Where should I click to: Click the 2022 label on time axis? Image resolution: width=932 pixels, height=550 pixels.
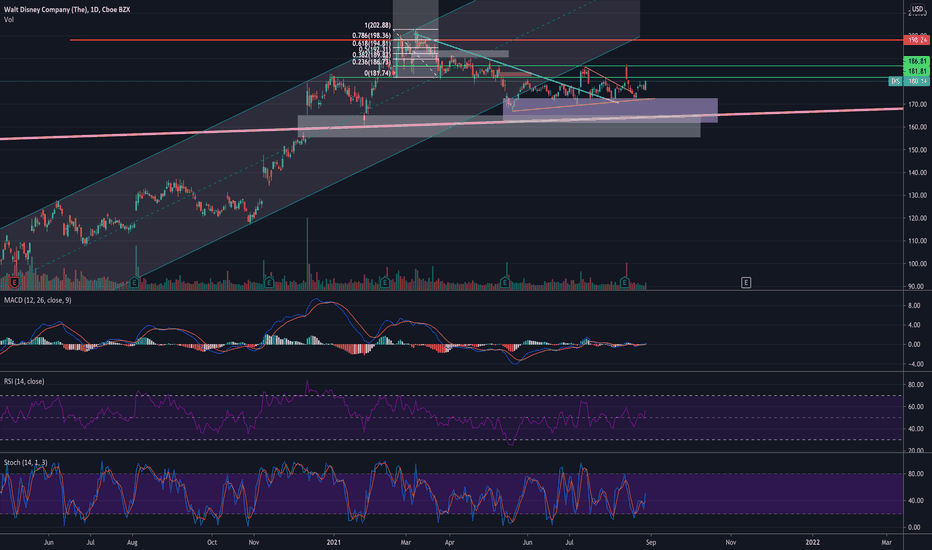coord(812,542)
